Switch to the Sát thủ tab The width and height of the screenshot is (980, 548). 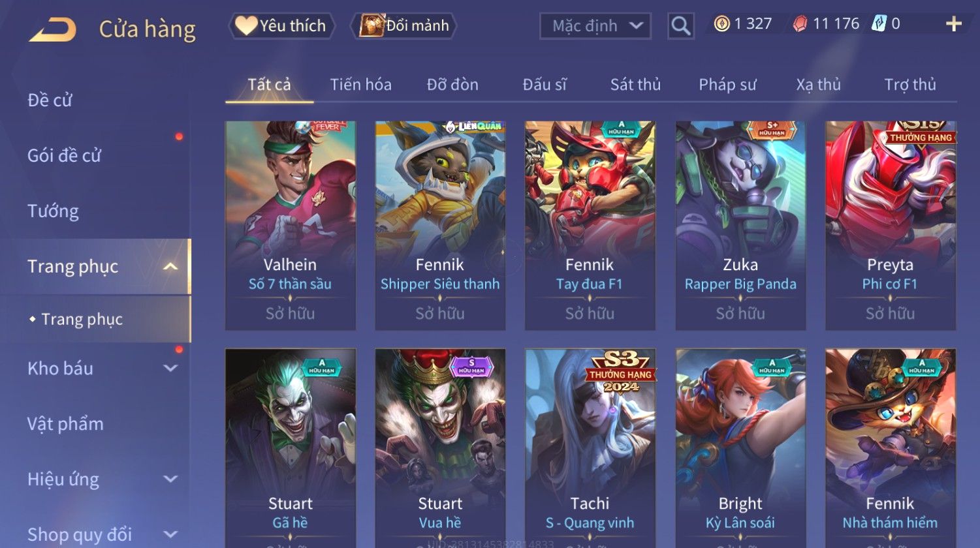tap(635, 85)
